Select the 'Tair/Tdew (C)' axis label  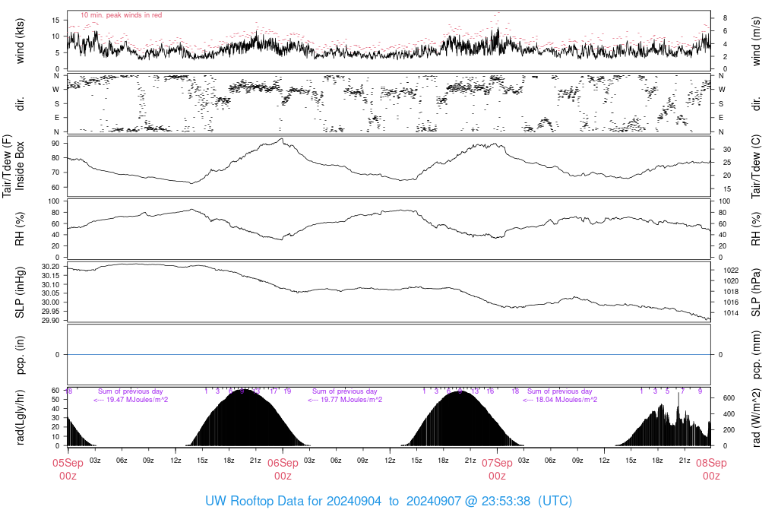[756, 166]
